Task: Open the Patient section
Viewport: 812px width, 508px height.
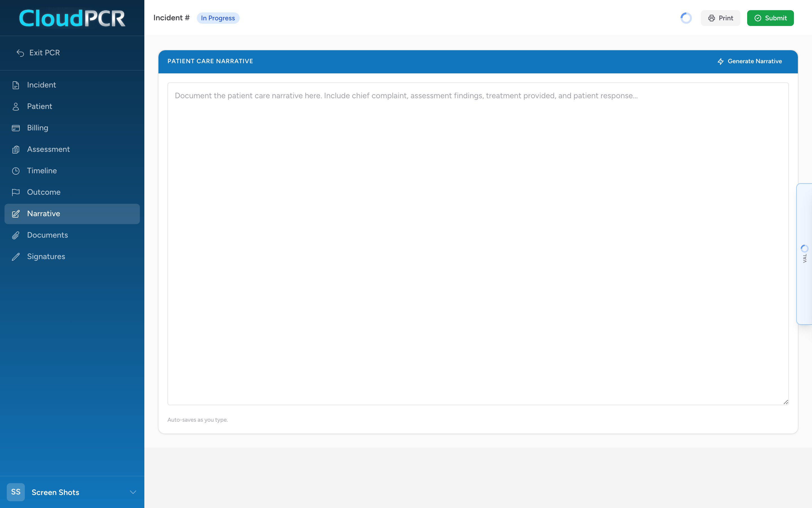Action: pos(72,106)
